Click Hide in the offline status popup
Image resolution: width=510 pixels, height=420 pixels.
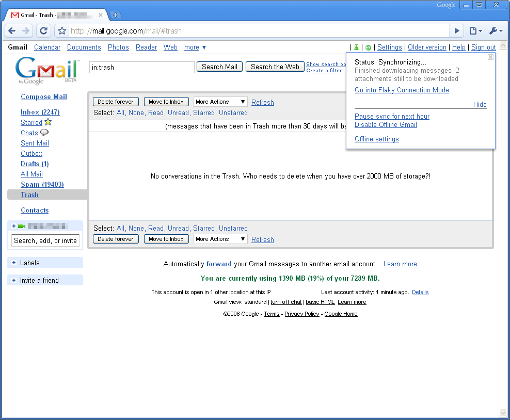point(480,104)
